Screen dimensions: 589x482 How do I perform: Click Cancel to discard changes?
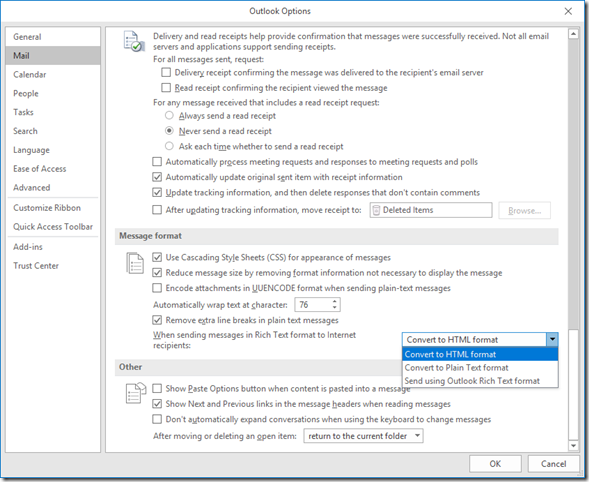(x=553, y=464)
